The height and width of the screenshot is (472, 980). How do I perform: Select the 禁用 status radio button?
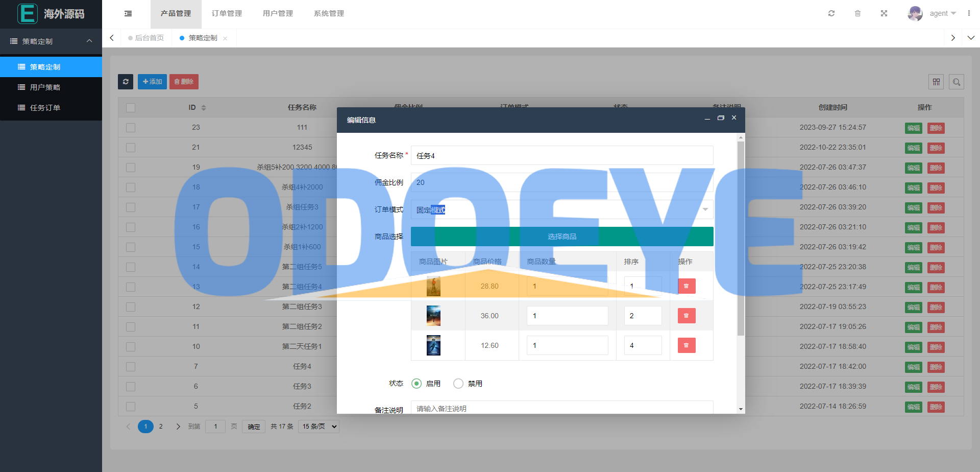pyautogui.click(x=458, y=384)
